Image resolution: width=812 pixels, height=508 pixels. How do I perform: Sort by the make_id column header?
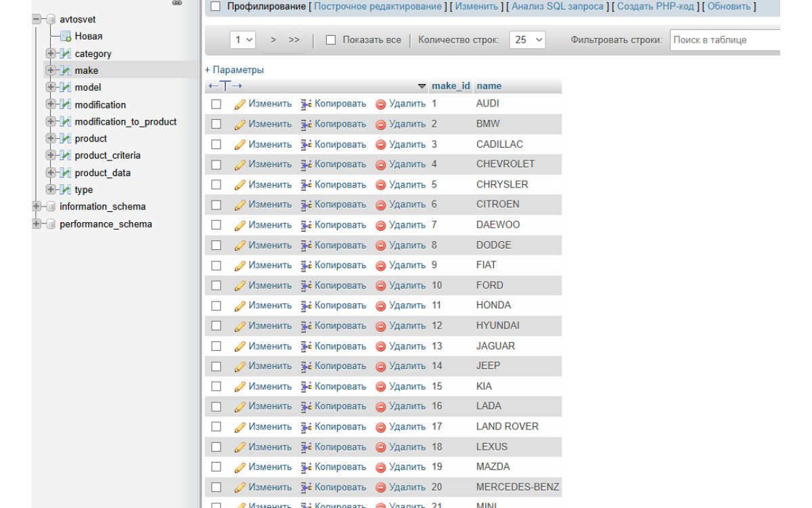[451, 86]
